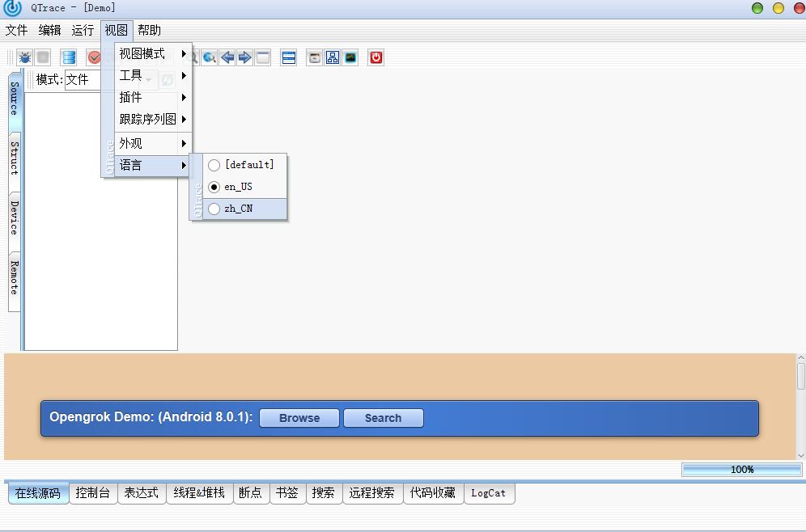Click the red checkmark toolbar icon
The height and width of the screenshot is (532, 806).
coord(94,57)
